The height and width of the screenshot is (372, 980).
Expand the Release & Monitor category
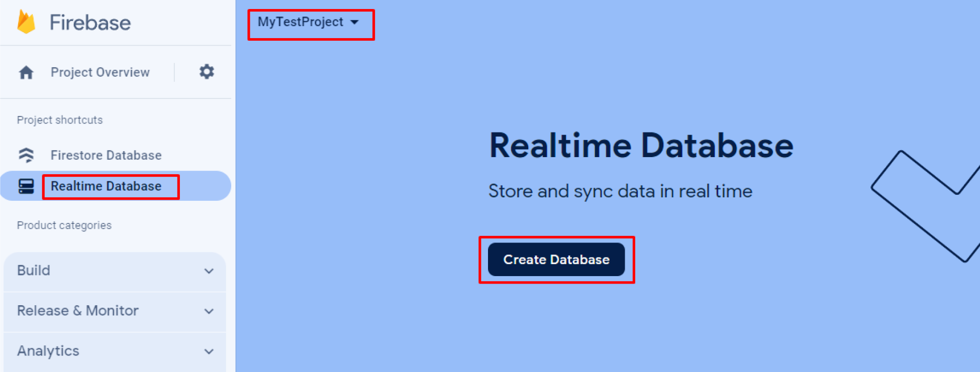click(77, 311)
